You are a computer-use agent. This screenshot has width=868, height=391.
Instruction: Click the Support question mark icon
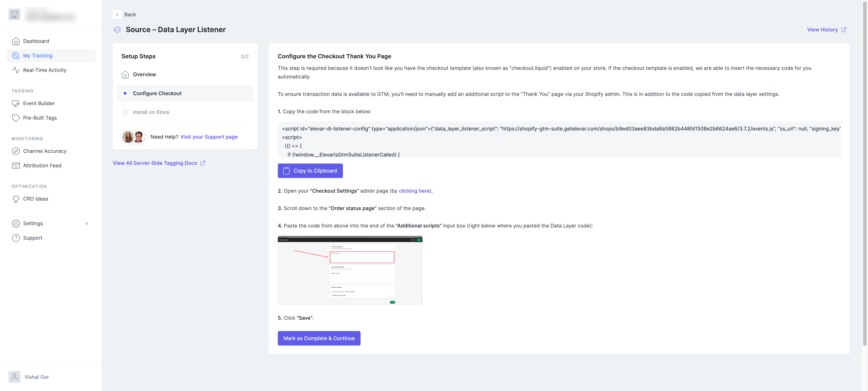16,238
